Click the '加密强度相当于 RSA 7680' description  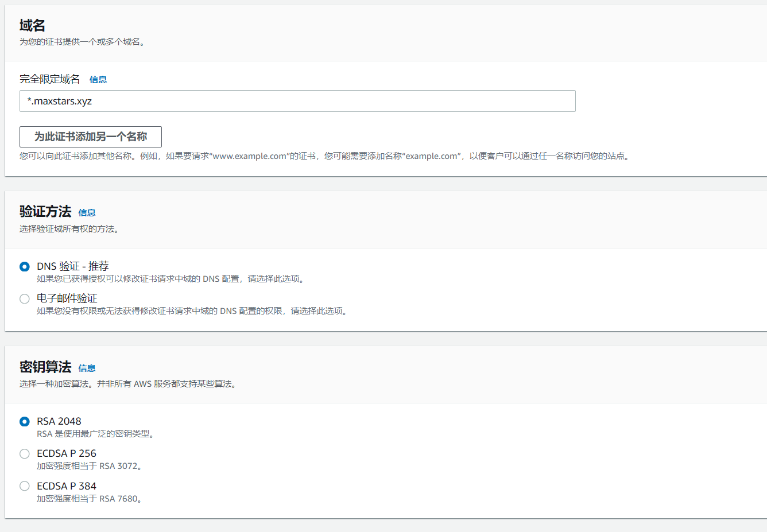click(x=90, y=499)
